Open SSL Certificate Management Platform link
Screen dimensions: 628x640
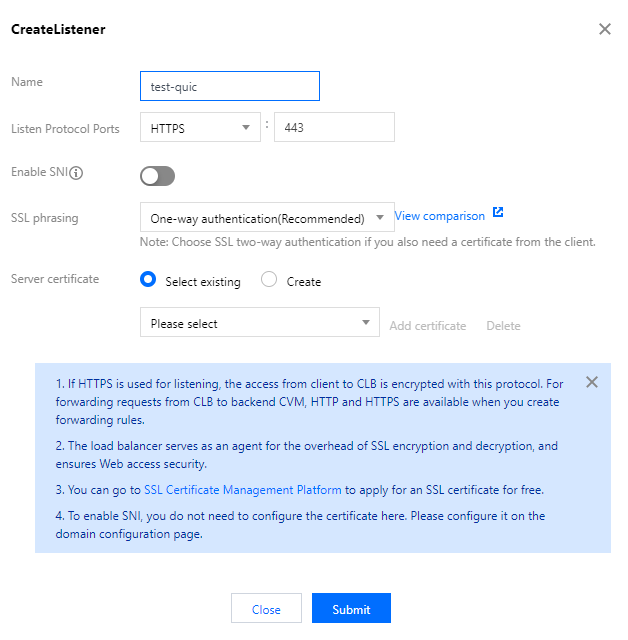[243, 490]
